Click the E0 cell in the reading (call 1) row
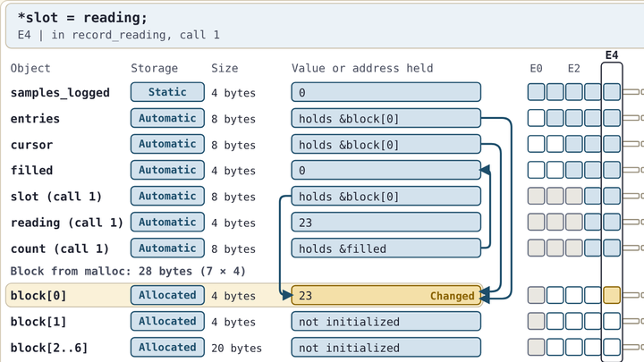 coord(537,222)
